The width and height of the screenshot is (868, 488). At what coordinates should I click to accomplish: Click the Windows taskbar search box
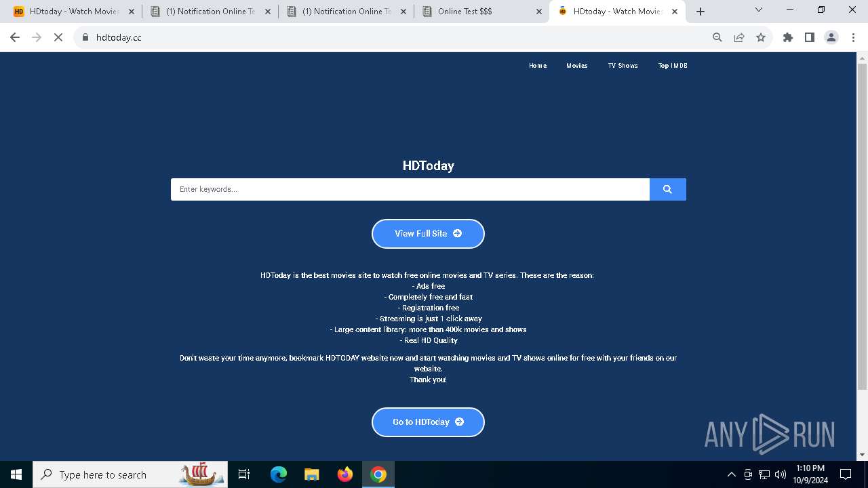pos(130,474)
